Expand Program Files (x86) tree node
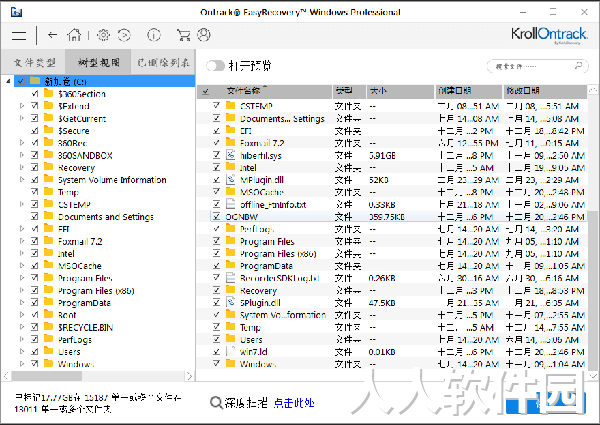 click(22, 290)
